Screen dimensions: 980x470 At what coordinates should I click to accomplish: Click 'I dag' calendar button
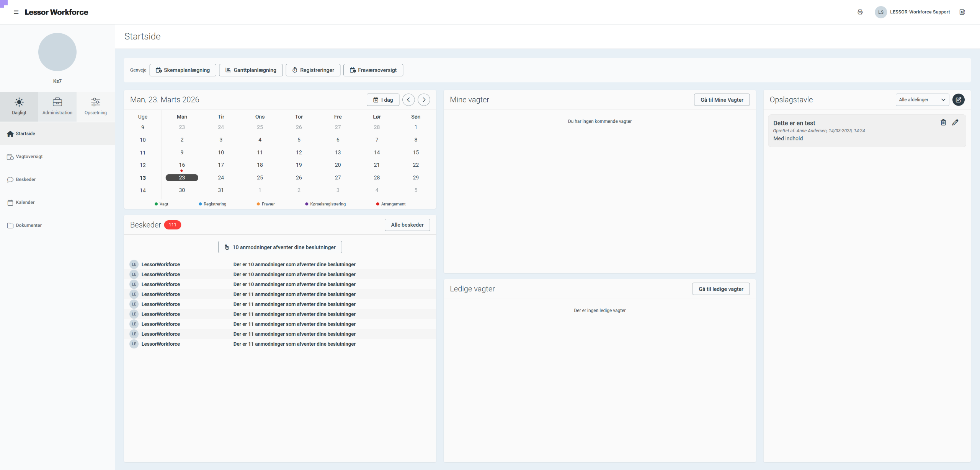tap(383, 100)
